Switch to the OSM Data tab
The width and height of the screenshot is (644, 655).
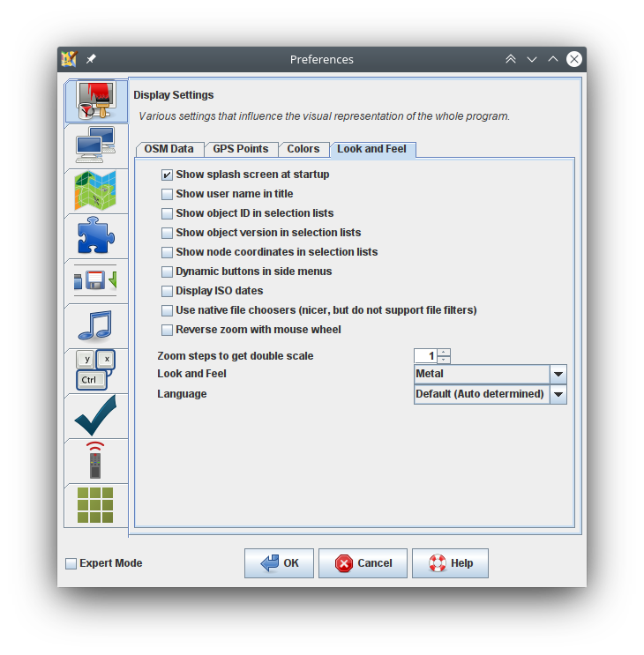pos(168,149)
